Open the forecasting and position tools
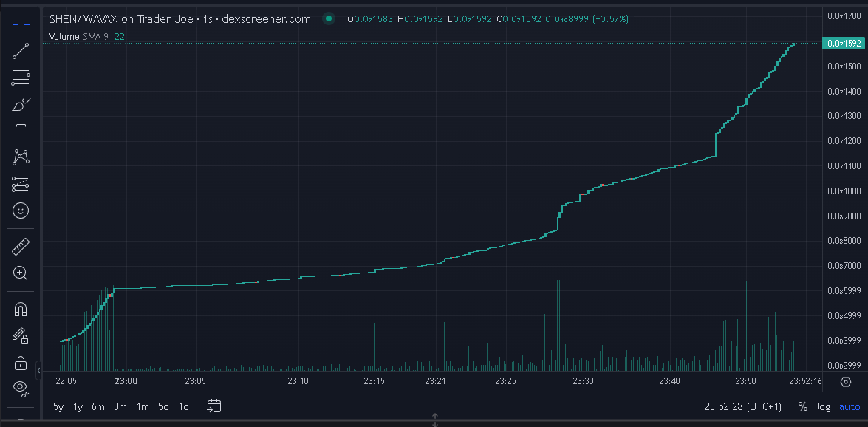This screenshot has width=868, height=427. (21, 184)
